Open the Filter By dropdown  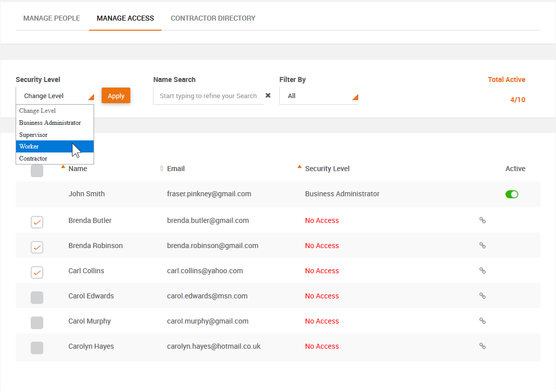pyautogui.click(x=319, y=96)
